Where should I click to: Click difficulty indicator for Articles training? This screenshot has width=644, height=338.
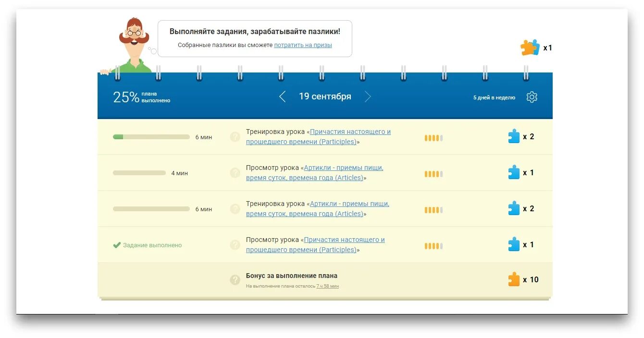(x=433, y=210)
